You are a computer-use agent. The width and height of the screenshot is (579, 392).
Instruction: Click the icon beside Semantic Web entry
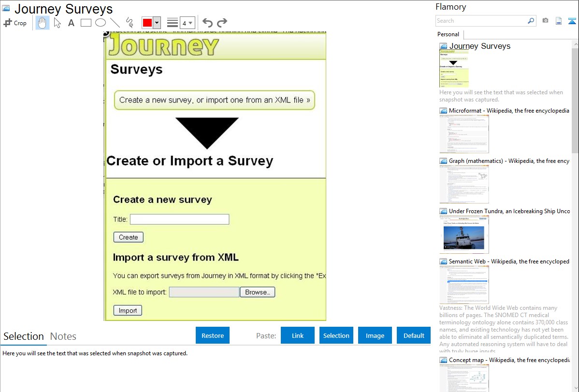point(443,261)
